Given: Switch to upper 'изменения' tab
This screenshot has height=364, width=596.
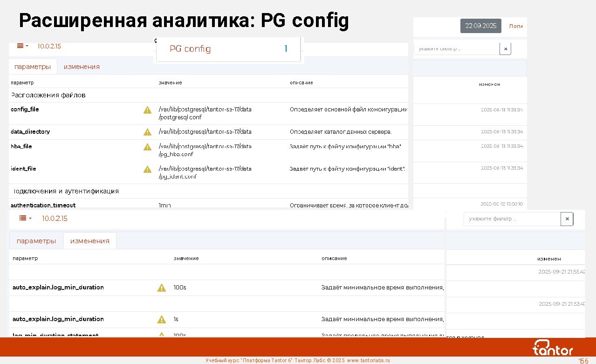Looking at the screenshot, I should [82, 67].
